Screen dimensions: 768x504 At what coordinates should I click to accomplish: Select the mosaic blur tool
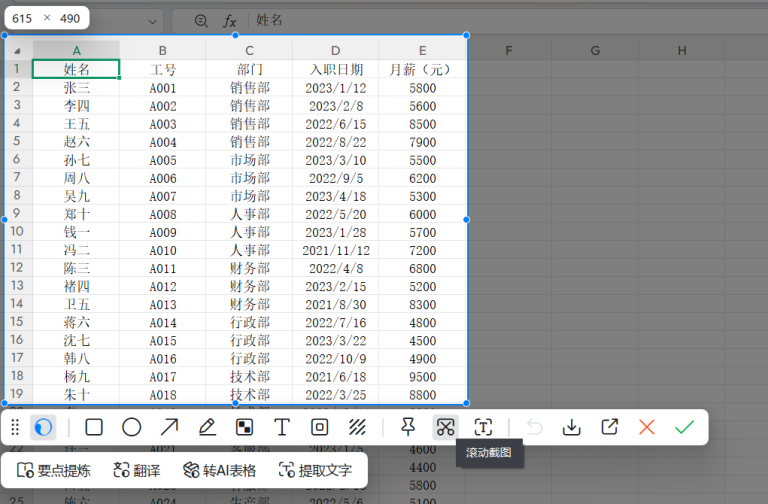pos(244,427)
